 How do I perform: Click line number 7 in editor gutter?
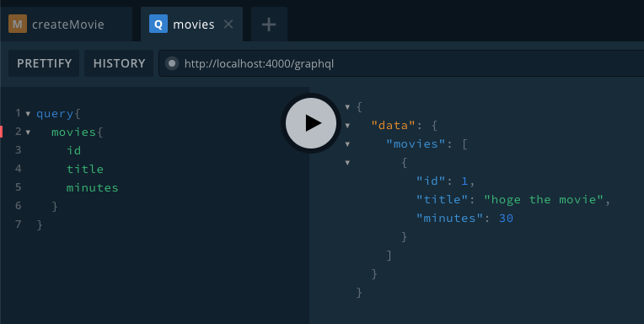click(18, 224)
